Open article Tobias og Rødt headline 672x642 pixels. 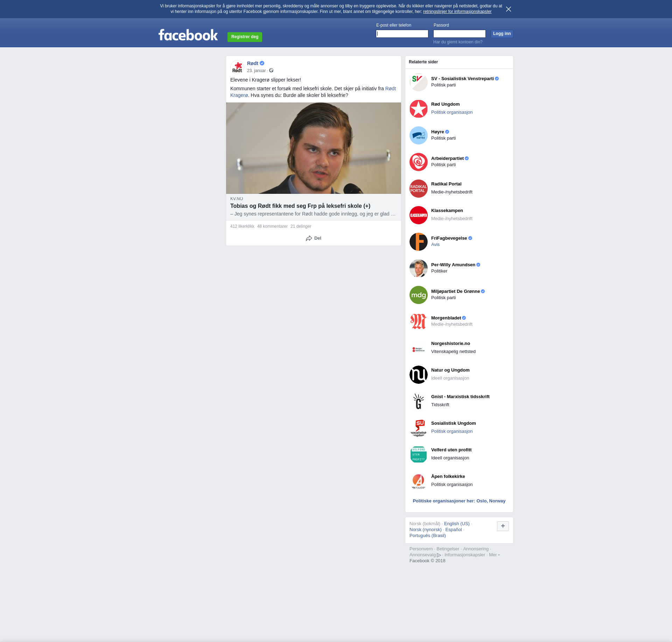click(x=300, y=206)
